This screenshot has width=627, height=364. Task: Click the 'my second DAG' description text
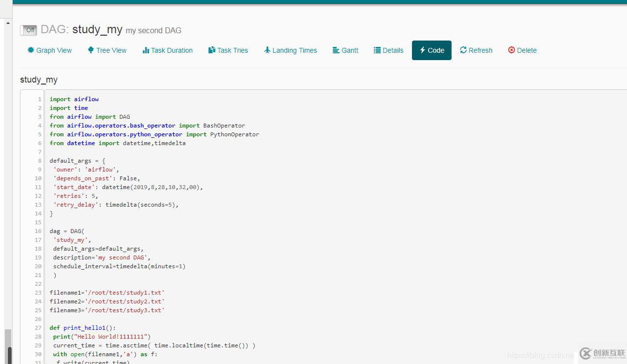click(153, 30)
